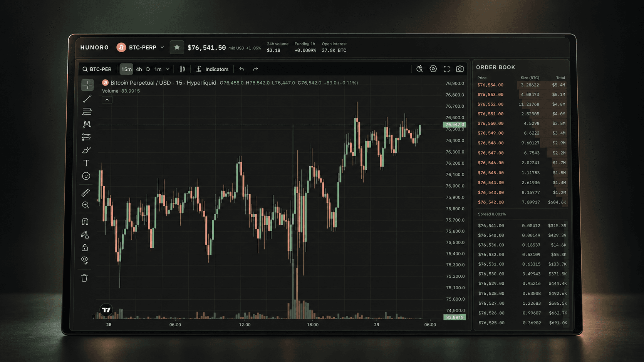
Task: Click the bid price $76,541.00
Action: coord(491,226)
